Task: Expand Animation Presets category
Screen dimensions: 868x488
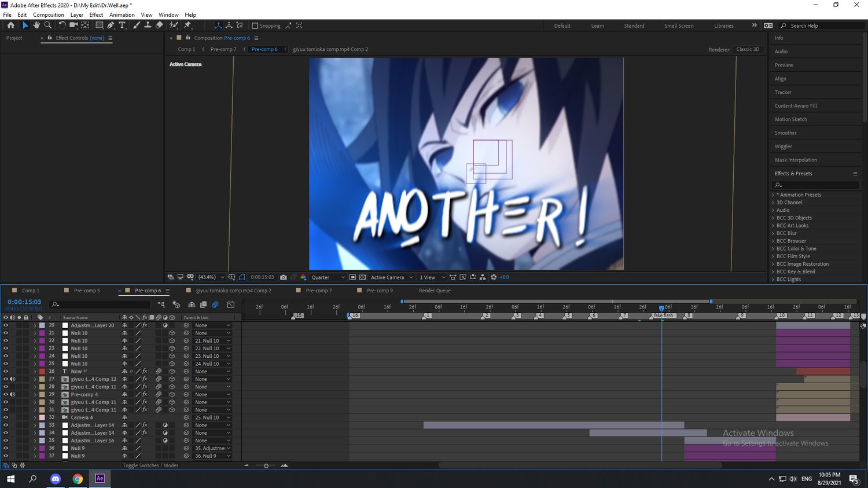Action: coord(773,195)
